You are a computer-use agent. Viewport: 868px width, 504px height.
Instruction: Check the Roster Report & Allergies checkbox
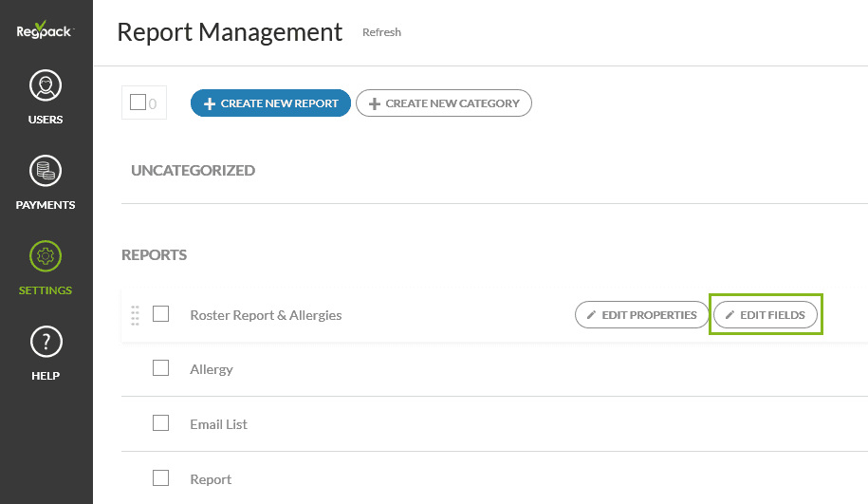(161, 314)
